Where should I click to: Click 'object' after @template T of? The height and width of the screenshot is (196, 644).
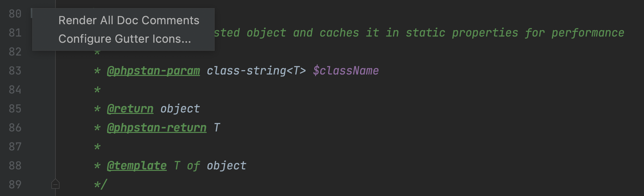(227, 166)
